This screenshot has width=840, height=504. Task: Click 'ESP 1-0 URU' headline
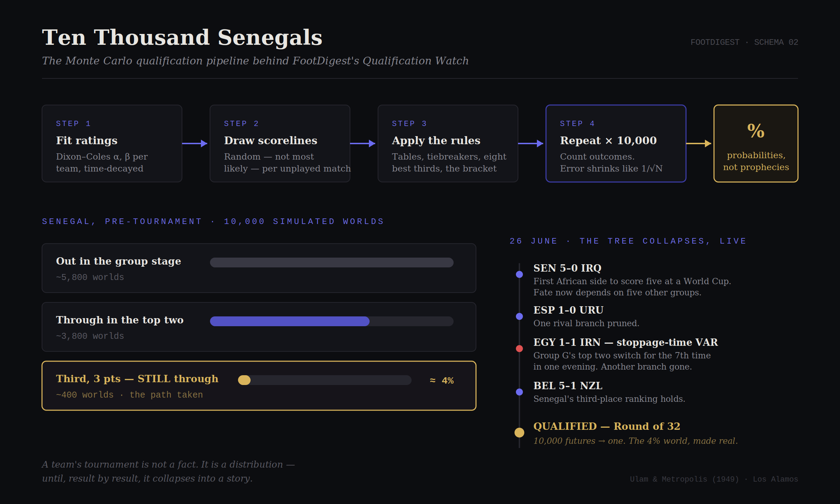coord(568,310)
